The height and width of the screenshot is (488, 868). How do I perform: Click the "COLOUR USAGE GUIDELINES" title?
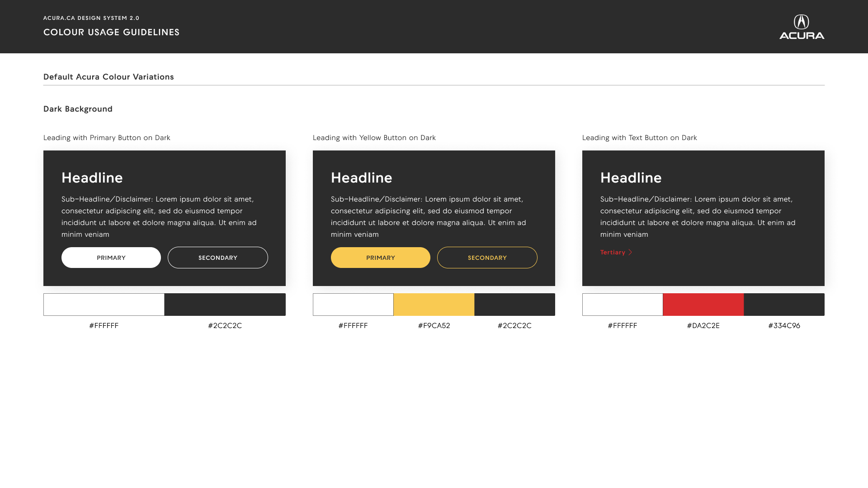point(112,32)
